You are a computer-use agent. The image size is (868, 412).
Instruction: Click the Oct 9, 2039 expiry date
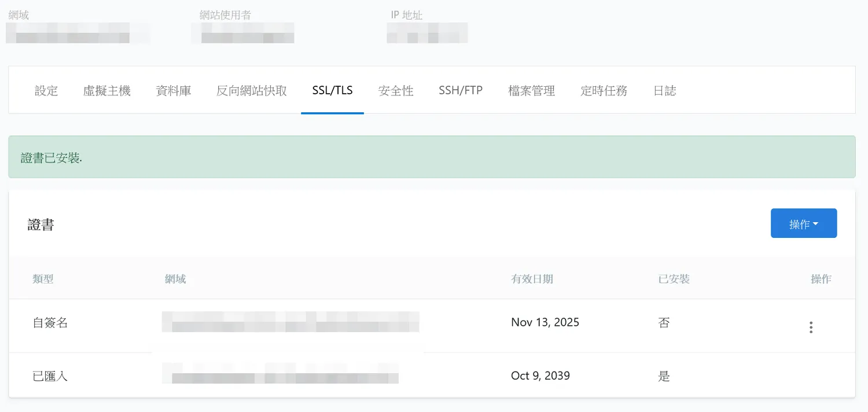pyautogui.click(x=540, y=376)
